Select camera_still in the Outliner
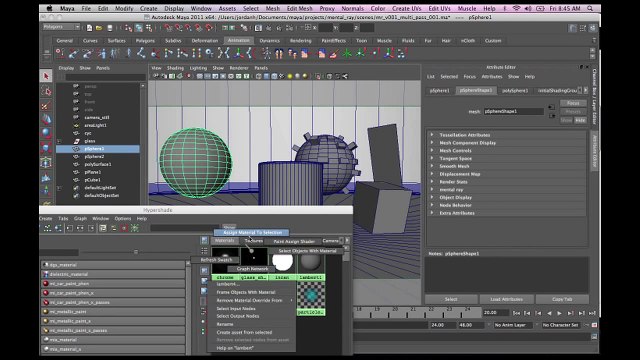Screen dimensions: 640x360 [x=97, y=118]
